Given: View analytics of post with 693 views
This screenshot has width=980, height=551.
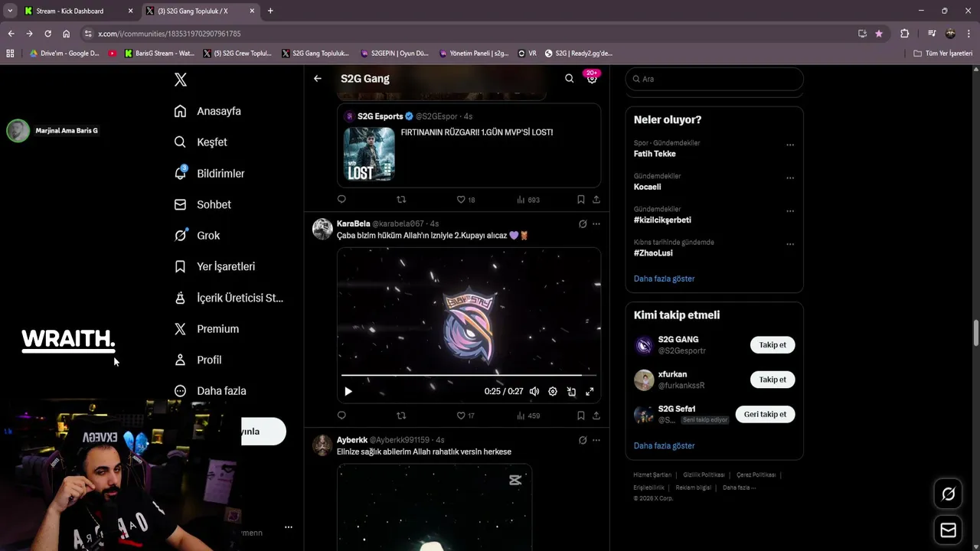Looking at the screenshot, I should coord(528,199).
